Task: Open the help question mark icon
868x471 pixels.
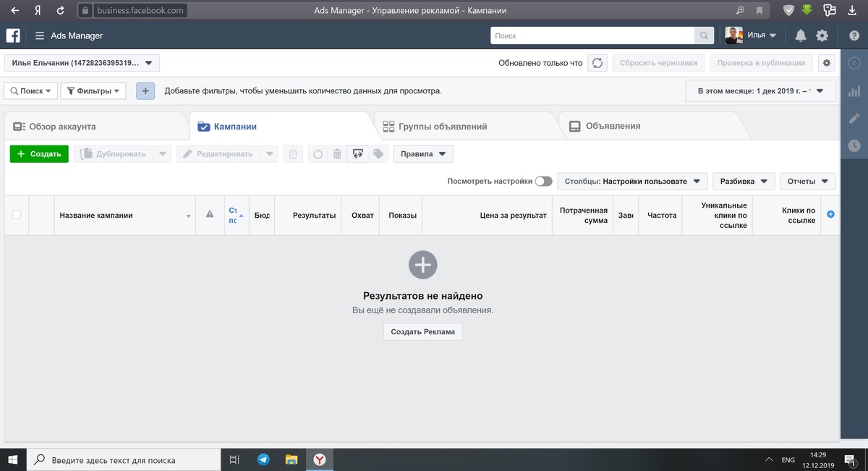Action: 854,35
